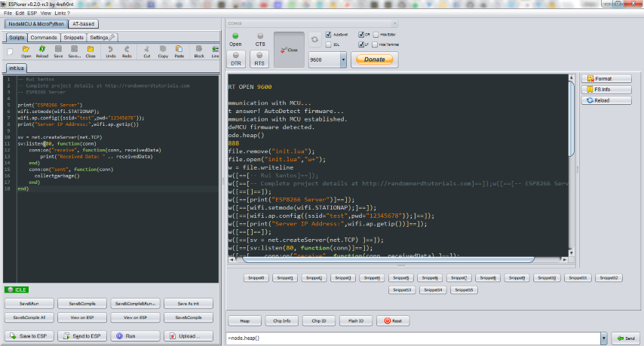Click the New file icon in scripts toolbar
Image resolution: width=644 pixels, height=346 pixels.
point(10,51)
